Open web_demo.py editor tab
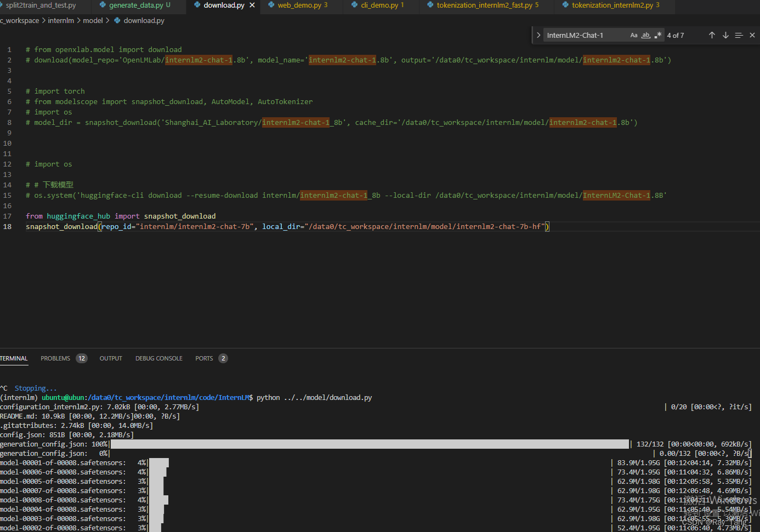This screenshot has height=532, width=760. (x=302, y=5)
